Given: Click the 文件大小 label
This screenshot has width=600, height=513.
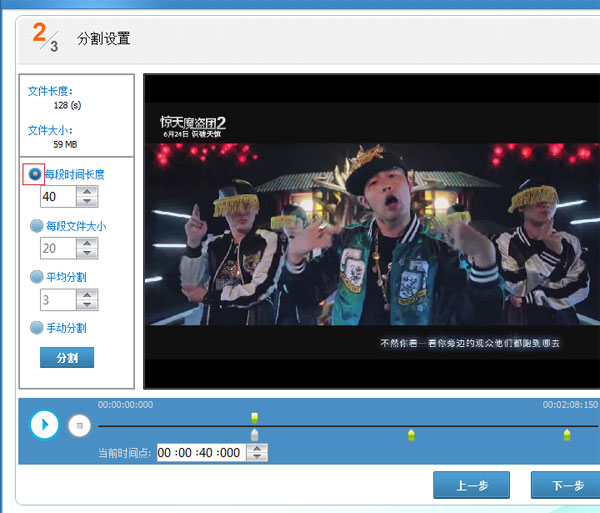Looking at the screenshot, I should (50, 130).
